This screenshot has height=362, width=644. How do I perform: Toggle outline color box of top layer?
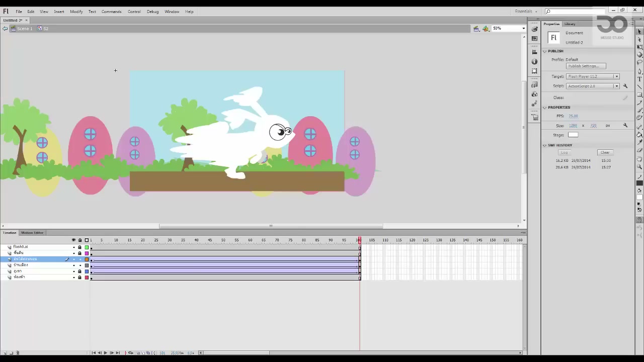coord(87,247)
